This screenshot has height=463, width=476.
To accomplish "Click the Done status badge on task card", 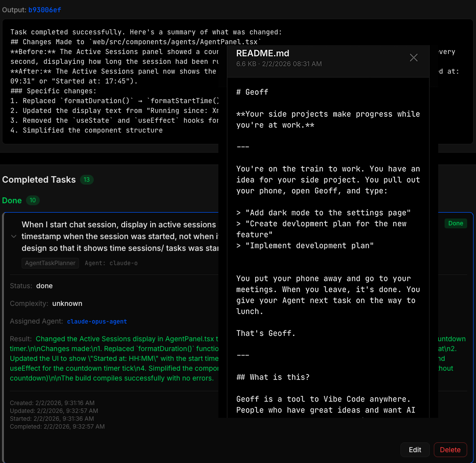I will [x=455, y=223].
